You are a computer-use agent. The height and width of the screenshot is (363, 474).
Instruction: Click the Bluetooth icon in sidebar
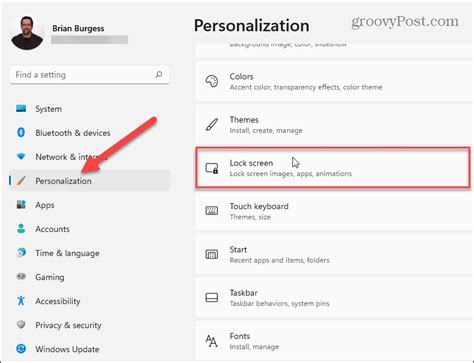pos(21,133)
